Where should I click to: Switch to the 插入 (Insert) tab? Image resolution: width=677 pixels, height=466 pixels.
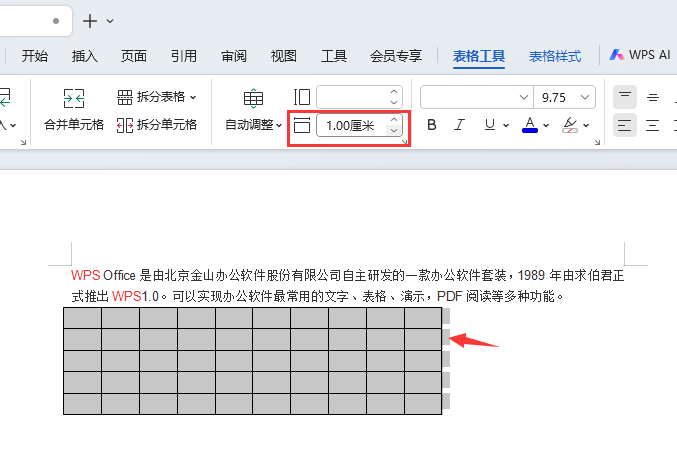click(x=85, y=56)
